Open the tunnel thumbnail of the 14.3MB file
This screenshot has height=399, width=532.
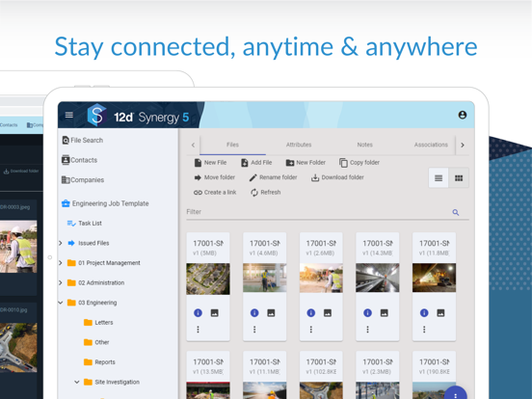click(377, 278)
